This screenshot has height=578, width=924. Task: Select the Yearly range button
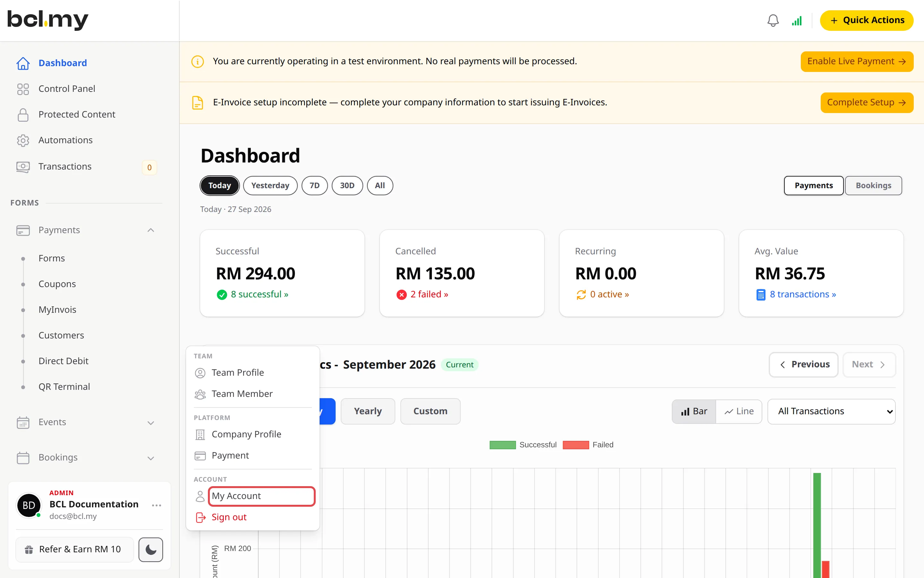click(368, 411)
